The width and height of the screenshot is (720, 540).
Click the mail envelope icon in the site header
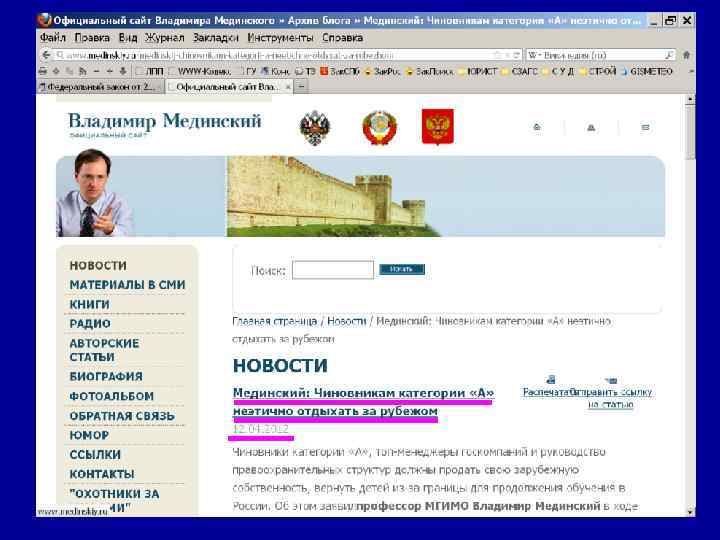coord(645,127)
